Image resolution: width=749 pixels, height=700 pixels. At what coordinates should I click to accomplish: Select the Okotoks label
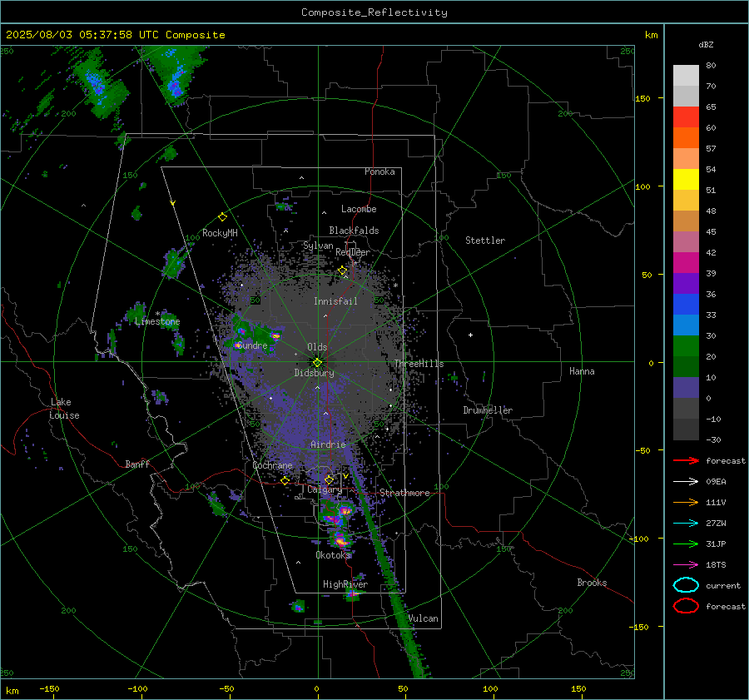[x=333, y=554]
